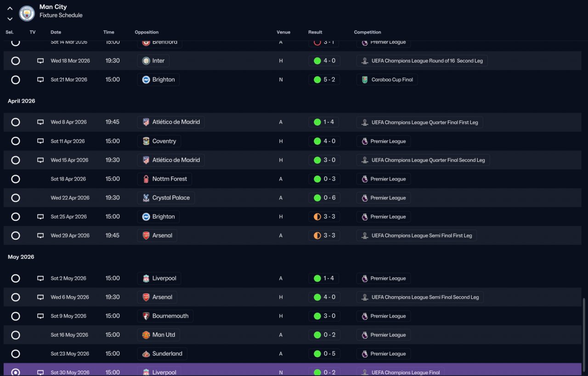Click the Coventry club crest icon

(x=146, y=141)
